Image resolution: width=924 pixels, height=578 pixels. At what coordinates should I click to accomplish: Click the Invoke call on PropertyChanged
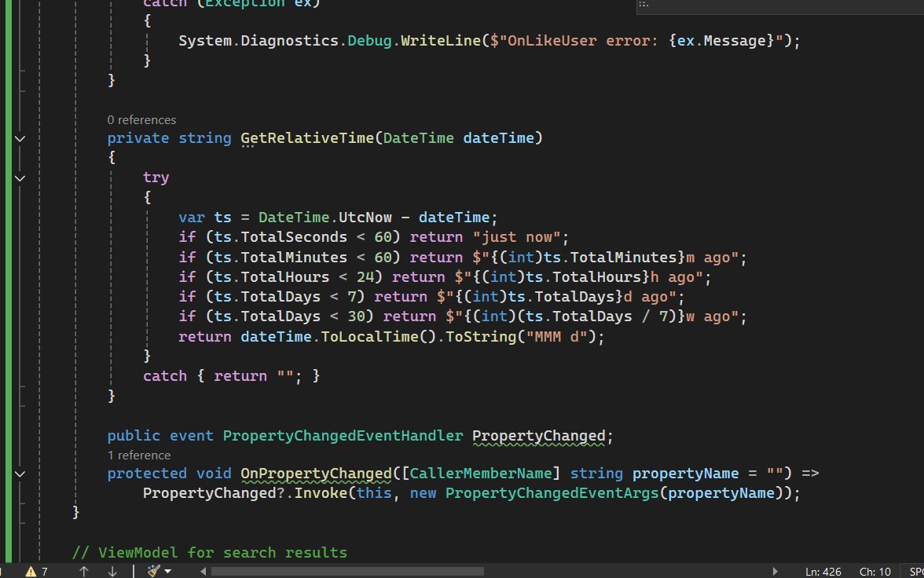(x=321, y=493)
